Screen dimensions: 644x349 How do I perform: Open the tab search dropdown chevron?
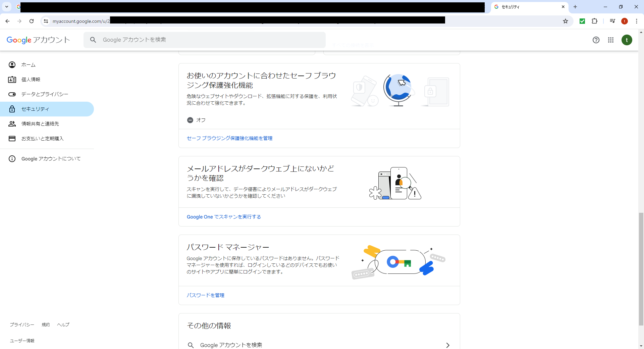pos(6,7)
